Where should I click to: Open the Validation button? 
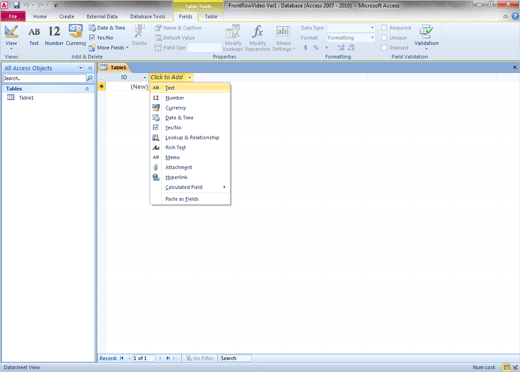426,37
